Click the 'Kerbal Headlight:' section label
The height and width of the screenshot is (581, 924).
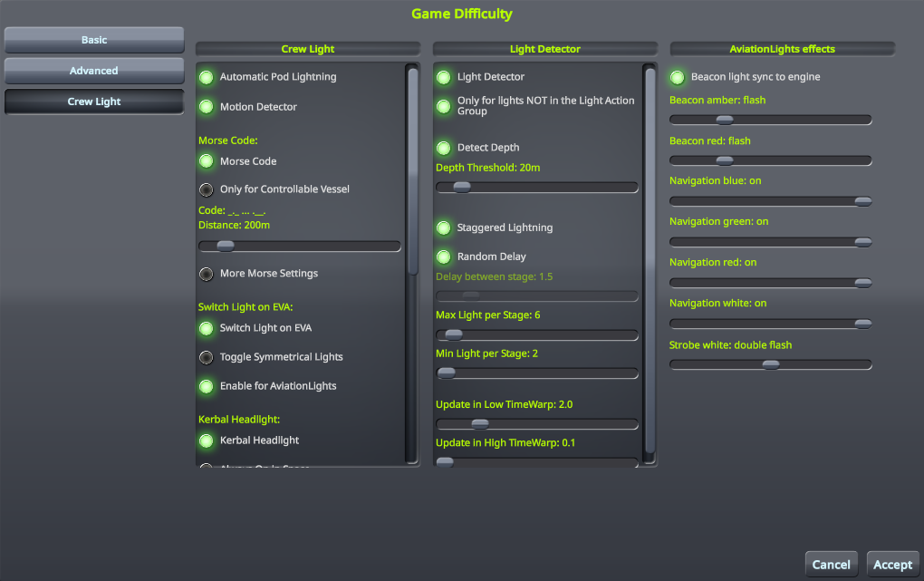click(238, 420)
